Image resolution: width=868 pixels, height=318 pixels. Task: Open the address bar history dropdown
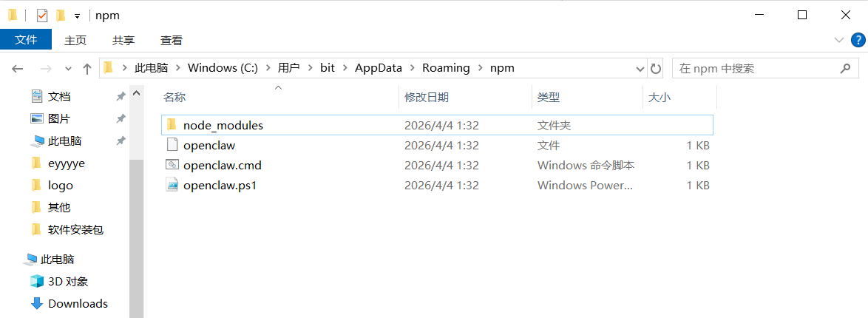[x=640, y=69]
